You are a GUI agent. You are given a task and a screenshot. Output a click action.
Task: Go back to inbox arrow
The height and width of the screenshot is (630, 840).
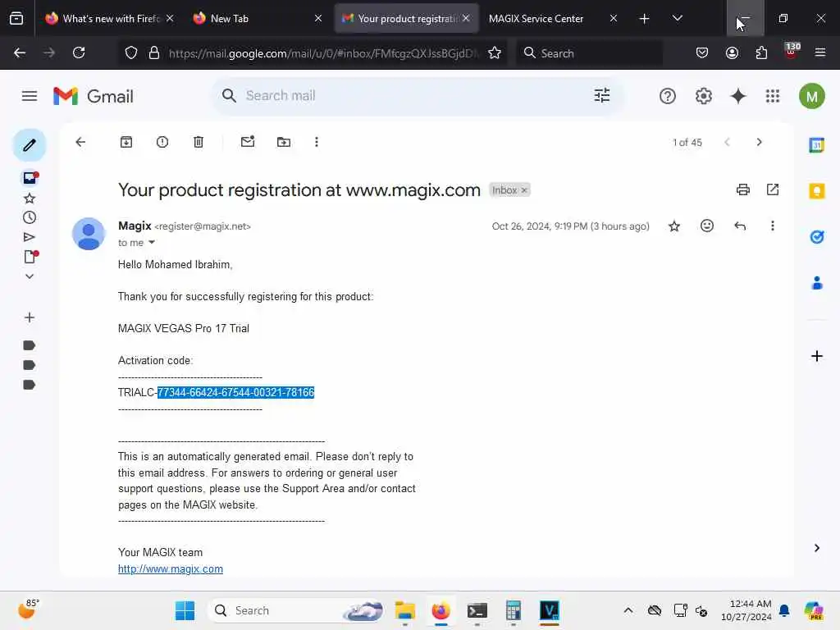80,142
